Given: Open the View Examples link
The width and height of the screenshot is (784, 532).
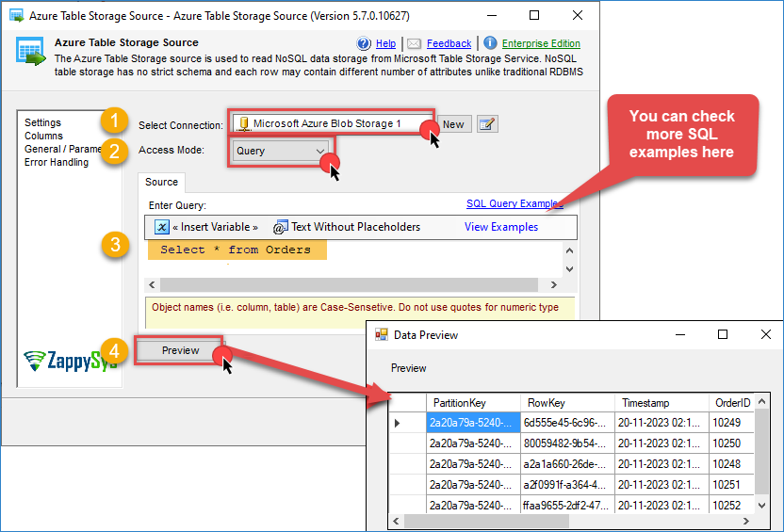Looking at the screenshot, I should (501, 227).
